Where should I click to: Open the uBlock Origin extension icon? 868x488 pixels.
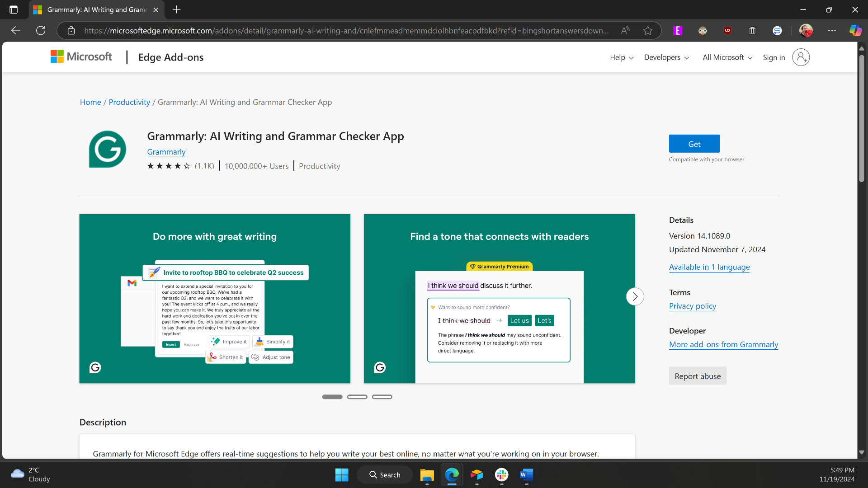727,31
